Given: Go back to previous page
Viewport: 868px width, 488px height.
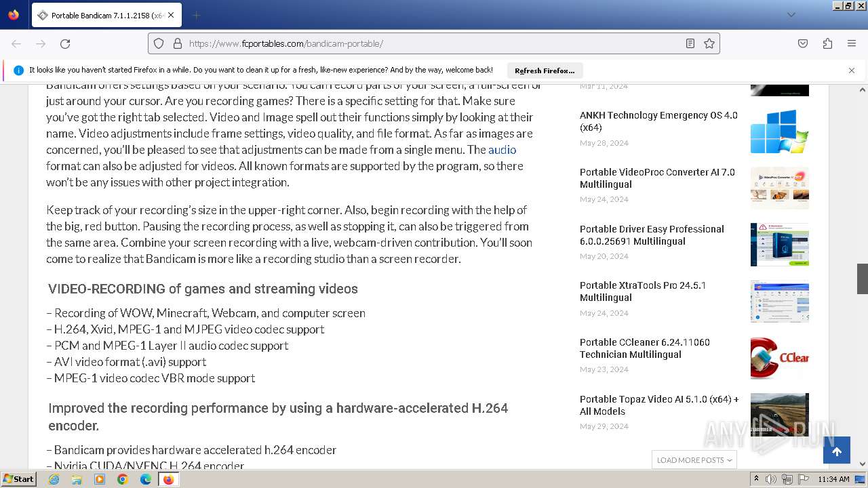Looking at the screenshot, I should [x=16, y=43].
